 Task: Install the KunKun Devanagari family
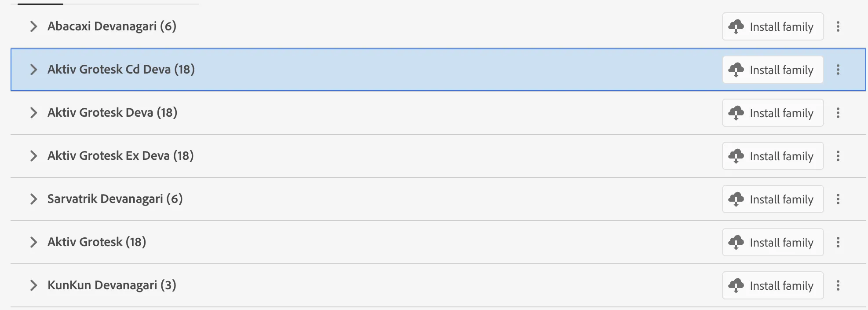point(773,285)
